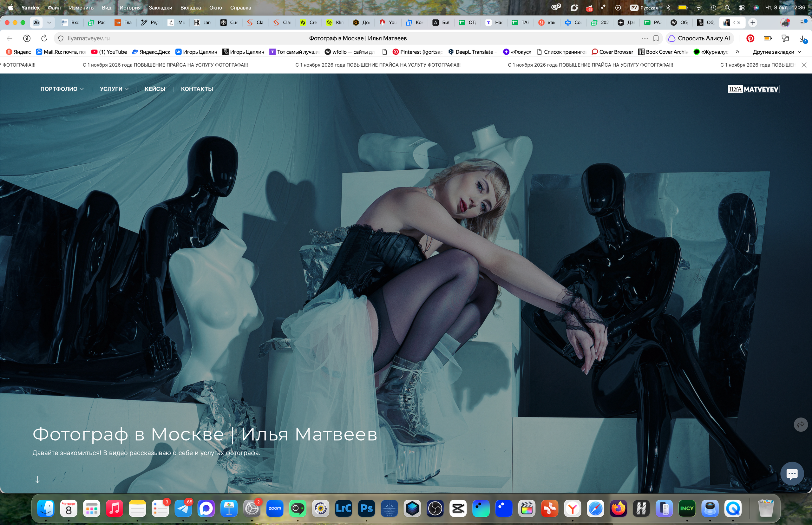Screen dimensions: 812x525
Task: Open zoom app in the Dock
Action: [275, 509]
